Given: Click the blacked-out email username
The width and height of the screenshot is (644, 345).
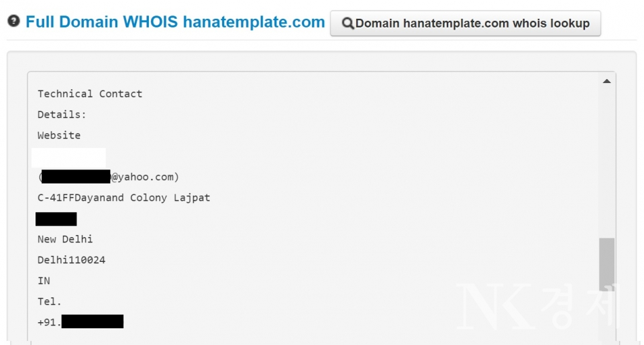Looking at the screenshot, I should (x=75, y=177).
